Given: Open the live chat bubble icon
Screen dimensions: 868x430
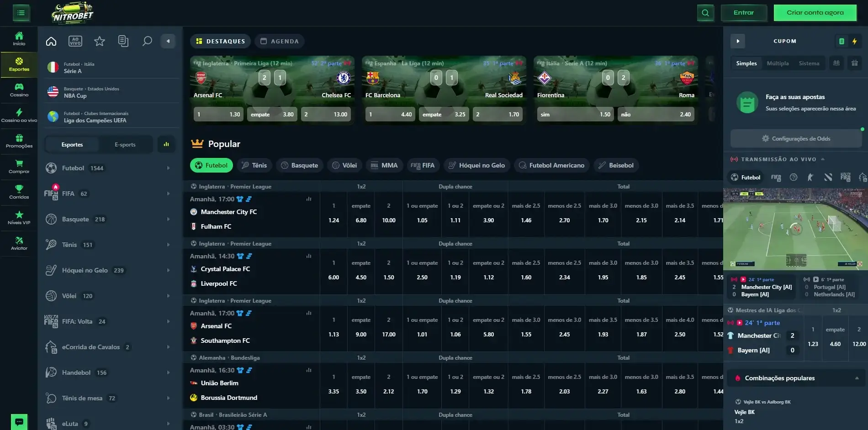Looking at the screenshot, I should pos(19,421).
